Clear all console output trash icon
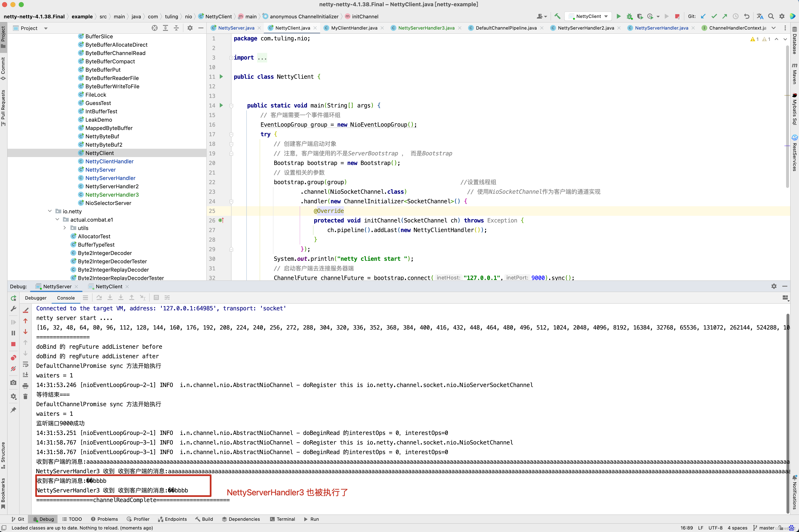The width and height of the screenshot is (799, 532). coord(25,396)
